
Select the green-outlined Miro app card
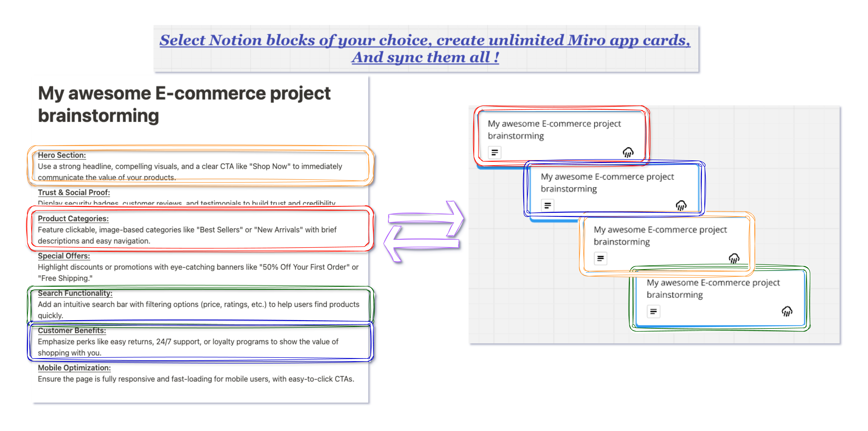pyautogui.click(x=719, y=298)
